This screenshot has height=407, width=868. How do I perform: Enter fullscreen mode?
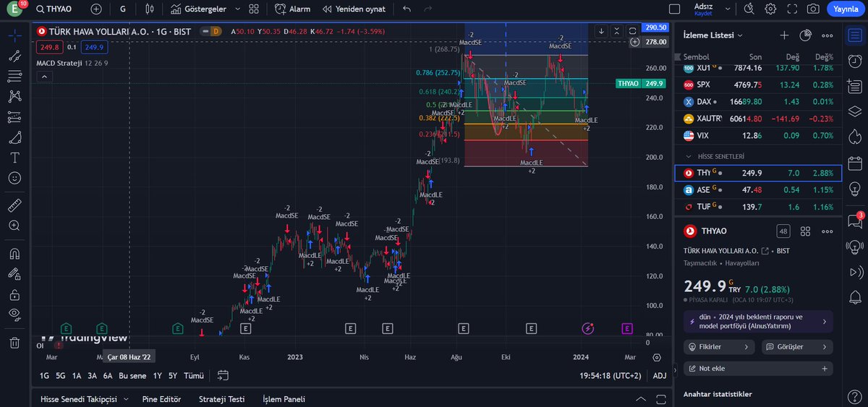pyautogui.click(x=791, y=9)
